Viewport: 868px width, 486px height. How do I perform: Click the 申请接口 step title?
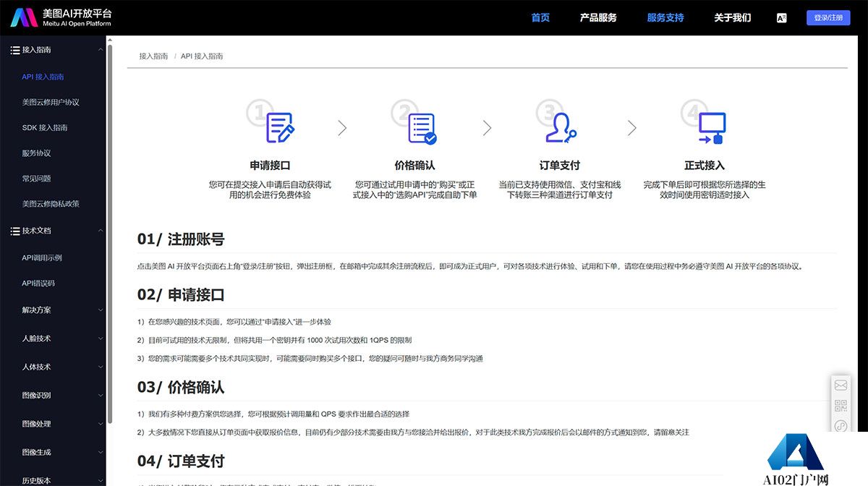270,166
